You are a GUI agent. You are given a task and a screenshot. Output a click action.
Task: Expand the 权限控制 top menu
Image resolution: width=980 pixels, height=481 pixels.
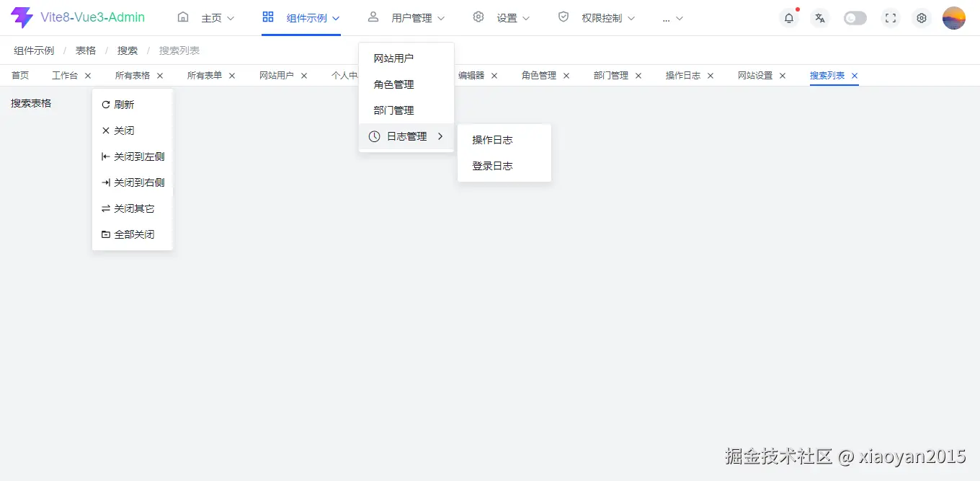click(x=597, y=18)
